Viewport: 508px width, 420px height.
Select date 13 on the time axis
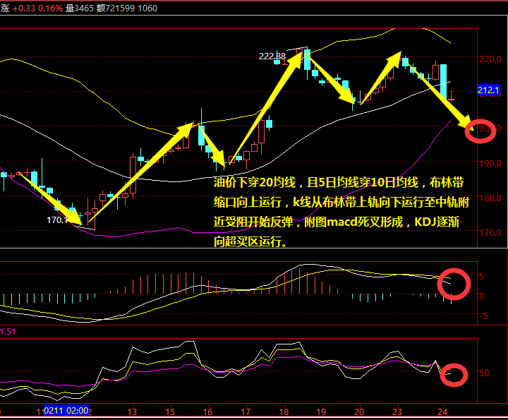pos(132,411)
